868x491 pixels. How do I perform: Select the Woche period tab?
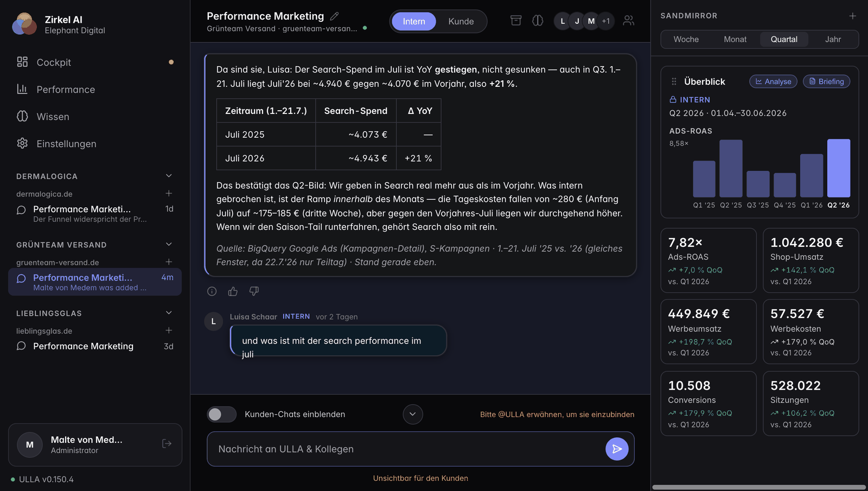click(x=686, y=39)
